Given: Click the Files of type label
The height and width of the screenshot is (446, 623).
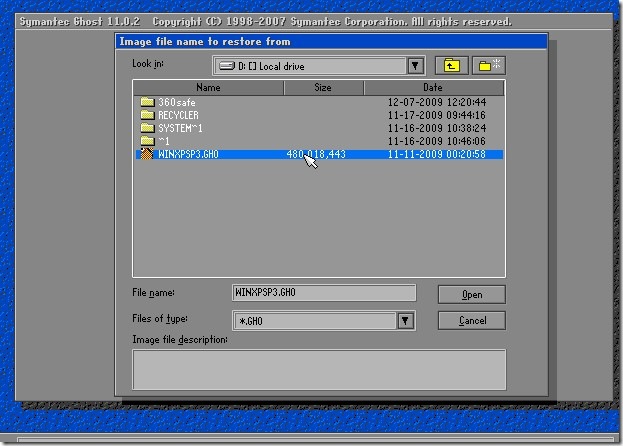Looking at the screenshot, I should 160,319.
